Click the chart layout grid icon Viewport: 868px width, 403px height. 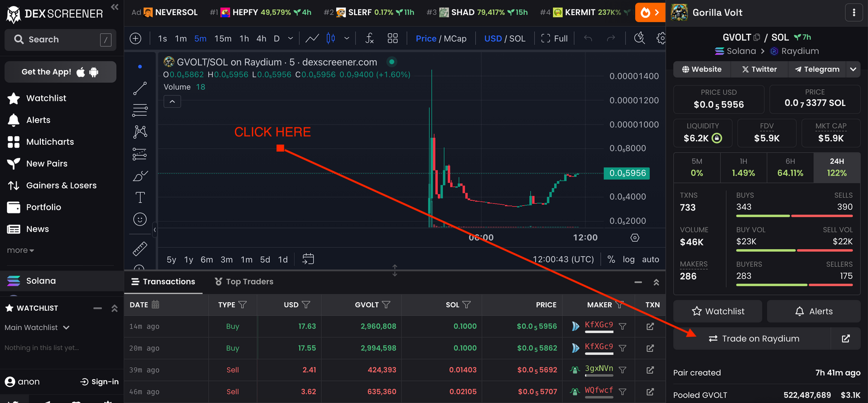392,38
